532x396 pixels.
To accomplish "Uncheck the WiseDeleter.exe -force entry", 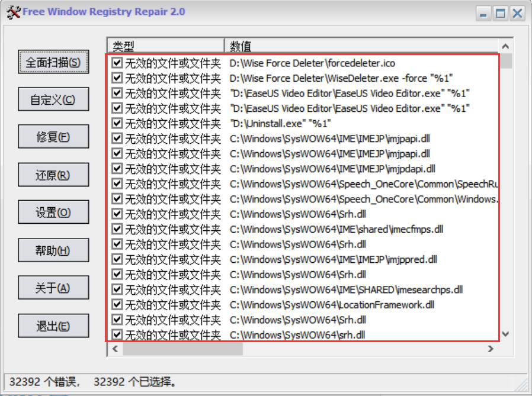I will click(x=117, y=78).
